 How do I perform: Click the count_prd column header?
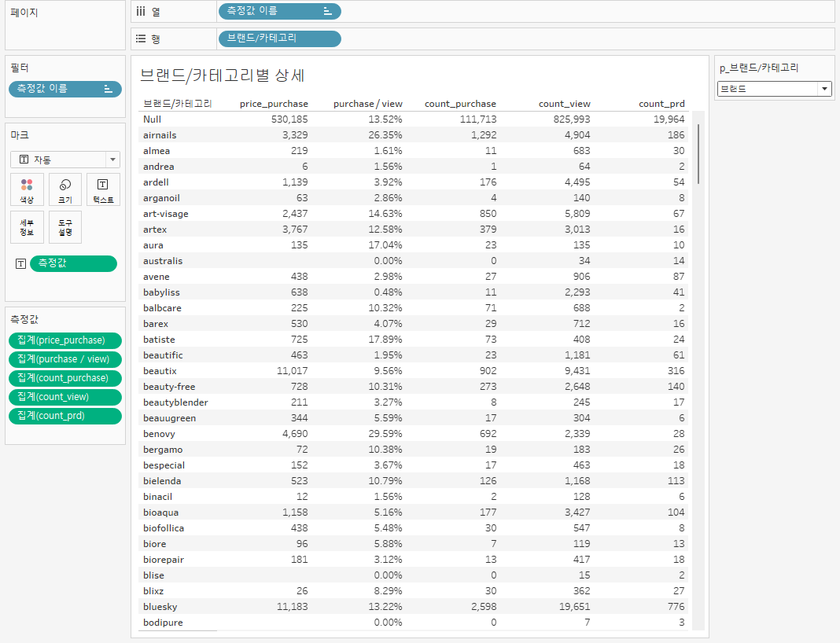[x=661, y=104]
